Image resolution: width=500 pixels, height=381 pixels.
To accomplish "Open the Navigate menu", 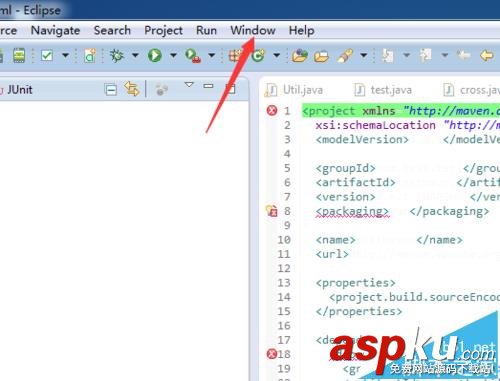I will pyautogui.click(x=55, y=31).
